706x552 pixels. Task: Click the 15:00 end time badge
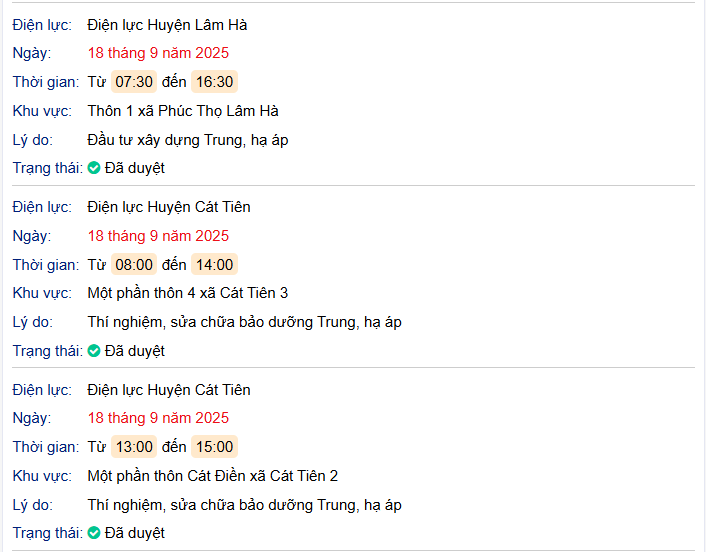pyautogui.click(x=214, y=447)
